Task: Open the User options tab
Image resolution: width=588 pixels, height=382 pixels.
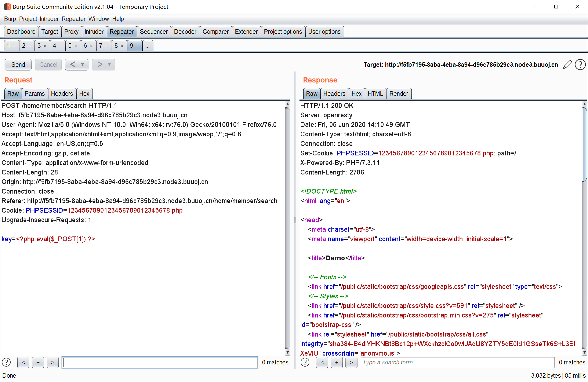Action: (x=324, y=32)
